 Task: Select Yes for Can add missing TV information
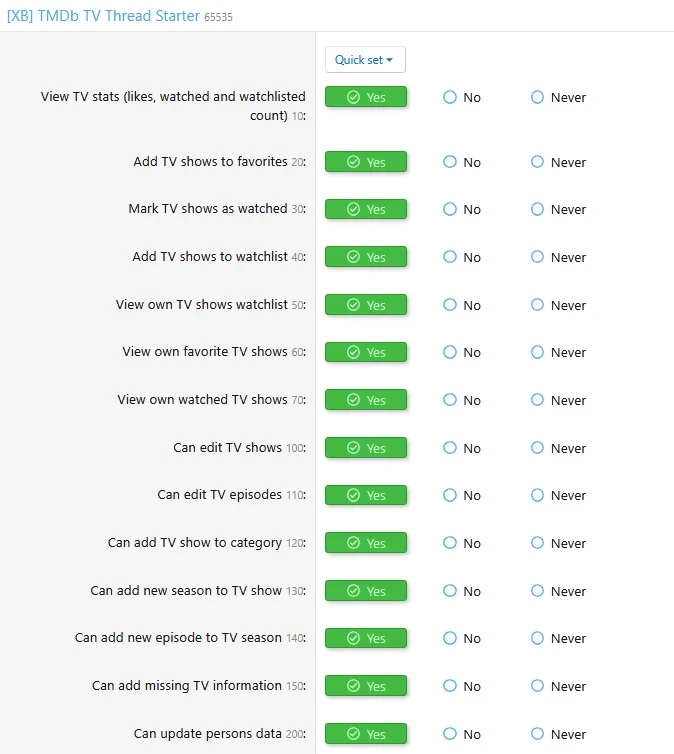(x=366, y=686)
